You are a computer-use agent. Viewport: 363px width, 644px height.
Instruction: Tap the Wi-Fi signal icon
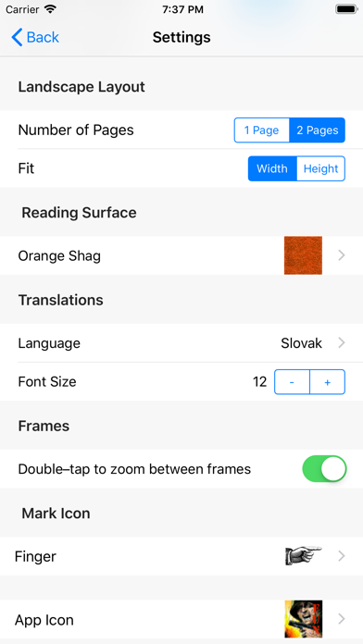(x=50, y=9)
